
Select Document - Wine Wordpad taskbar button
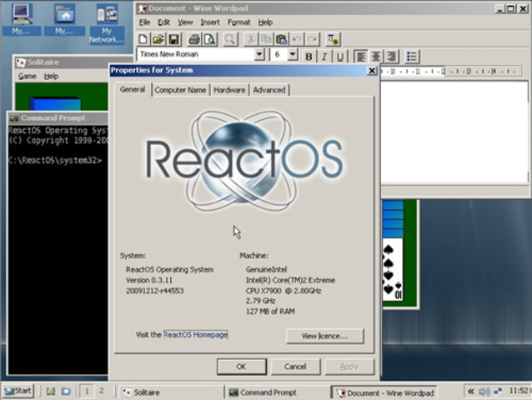[x=384, y=392]
